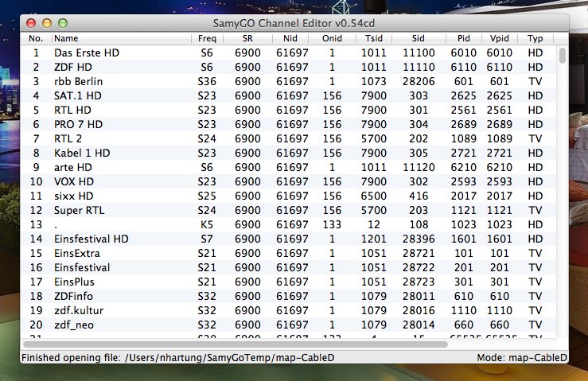Select the PRO 7 HD channel

pos(79,124)
